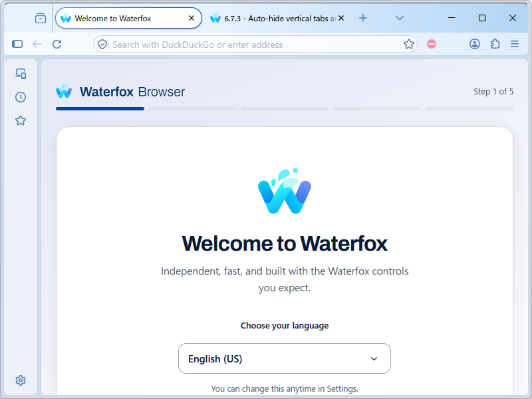Close the 6.7.3 Auto-hide vertical tabs tab
This screenshot has width=532, height=399.
(341, 18)
